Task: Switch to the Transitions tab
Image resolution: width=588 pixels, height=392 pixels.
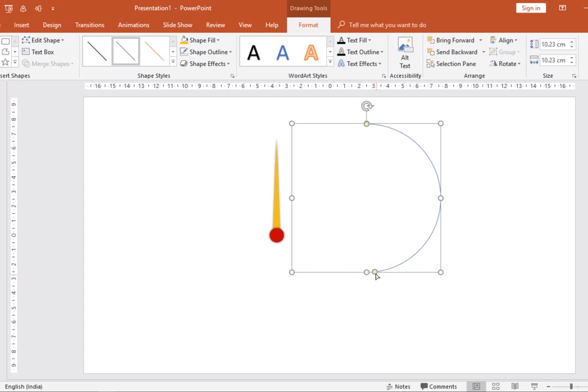Action: [x=89, y=25]
